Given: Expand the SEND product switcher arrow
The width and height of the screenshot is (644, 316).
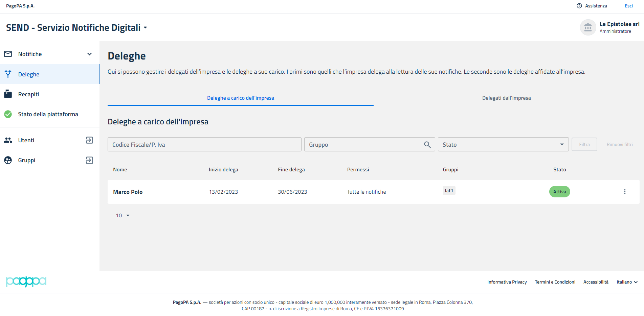Looking at the screenshot, I should pyautogui.click(x=146, y=28).
